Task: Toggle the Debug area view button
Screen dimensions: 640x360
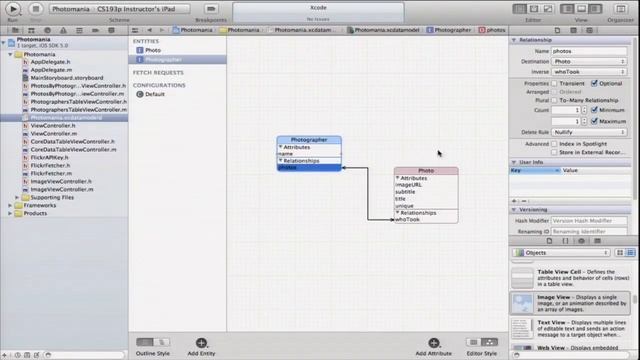Action: [x=581, y=9]
